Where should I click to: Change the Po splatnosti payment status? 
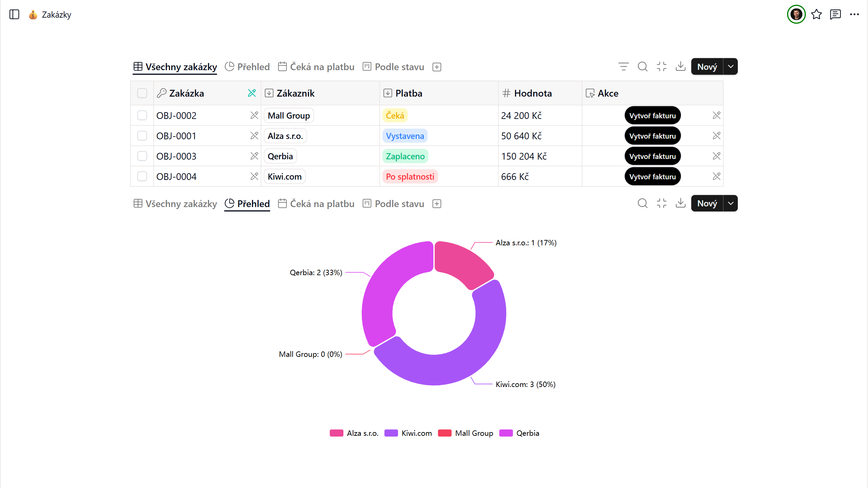(x=410, y=177)
